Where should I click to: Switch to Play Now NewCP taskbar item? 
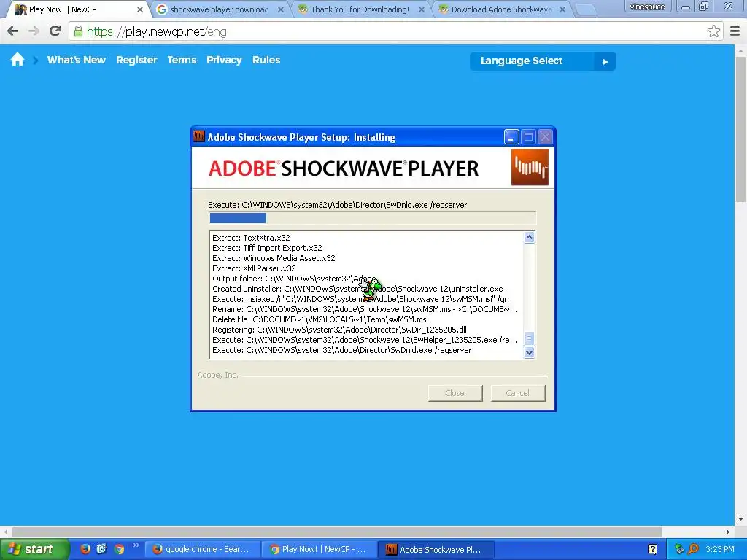[x=320, y=549]
